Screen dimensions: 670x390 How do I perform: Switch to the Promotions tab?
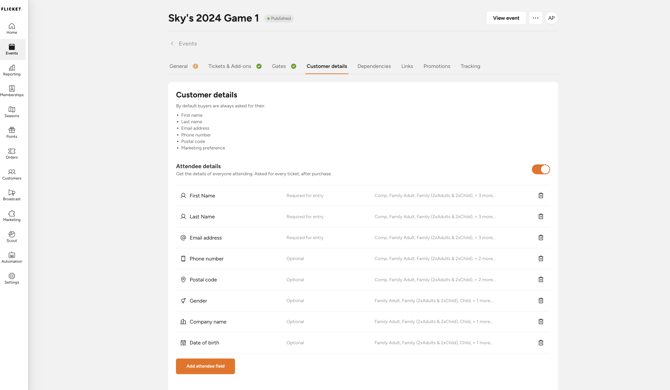(437, 66)
